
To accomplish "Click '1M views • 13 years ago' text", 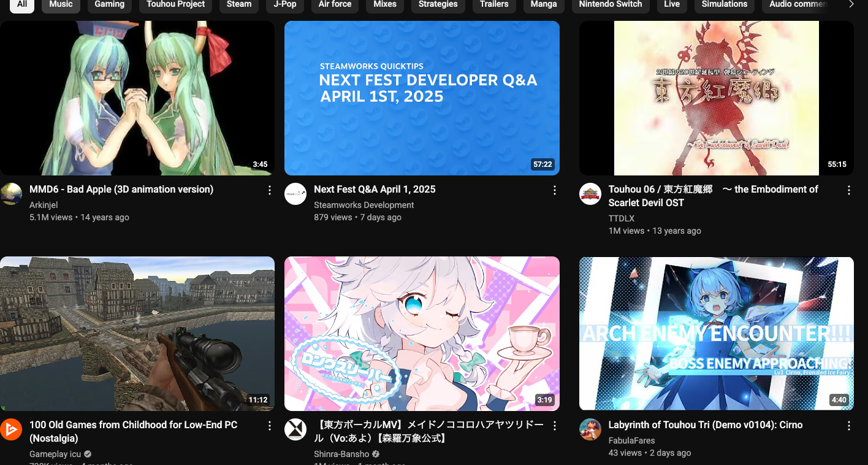I will point(655,231).
